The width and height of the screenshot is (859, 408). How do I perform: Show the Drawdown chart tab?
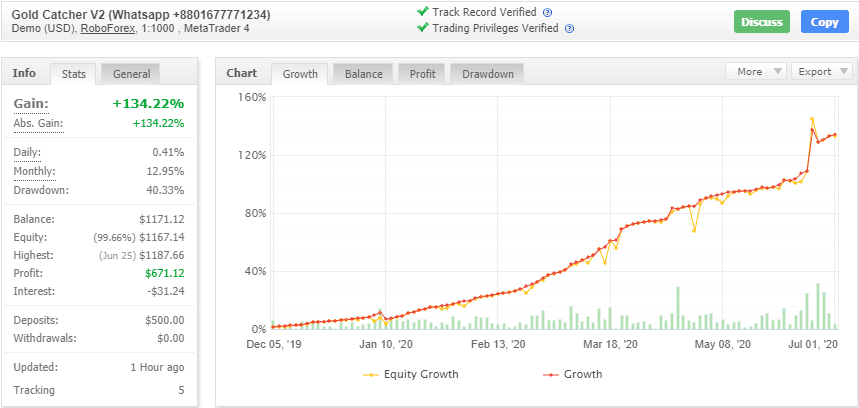(487, 74)
